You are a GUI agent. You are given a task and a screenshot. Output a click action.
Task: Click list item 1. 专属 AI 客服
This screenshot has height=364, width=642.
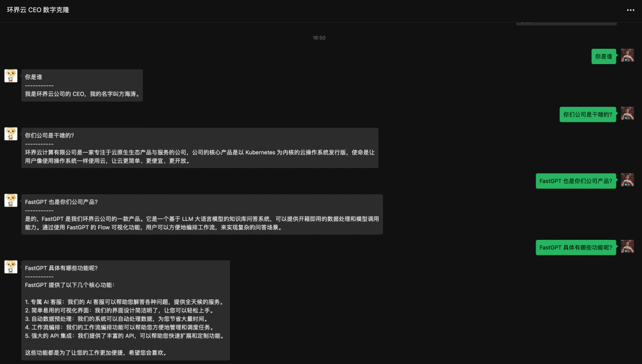(x=125, y=302)
